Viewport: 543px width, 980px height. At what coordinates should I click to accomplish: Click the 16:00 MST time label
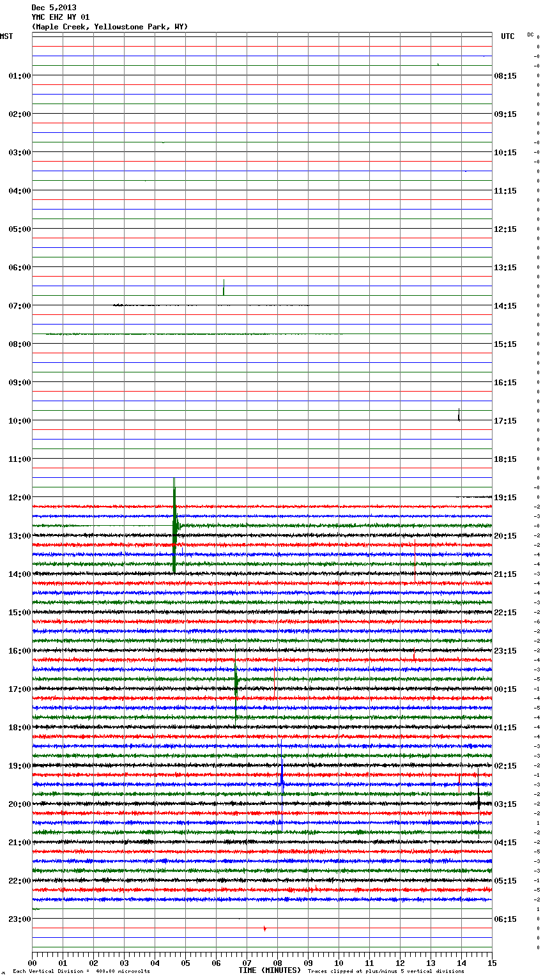(x=19, y=651)
